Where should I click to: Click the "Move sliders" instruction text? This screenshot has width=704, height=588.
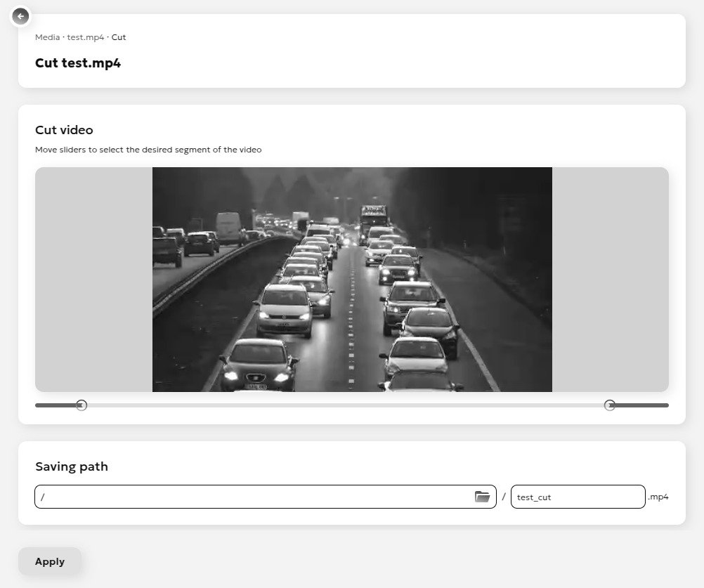pyautogui.click(x=148, y=150)
